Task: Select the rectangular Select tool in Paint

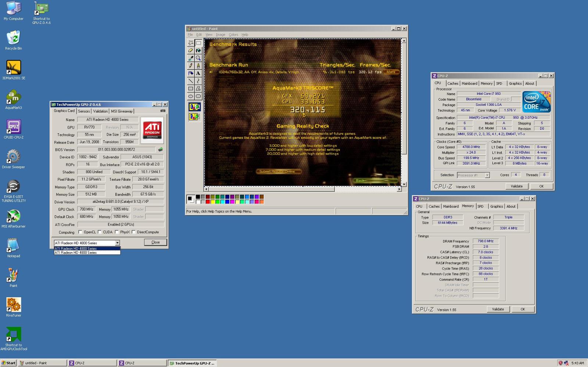Action: 198,43
